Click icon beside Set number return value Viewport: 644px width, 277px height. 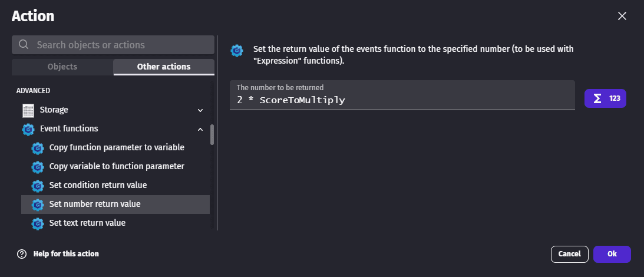(x=38, y=205)
